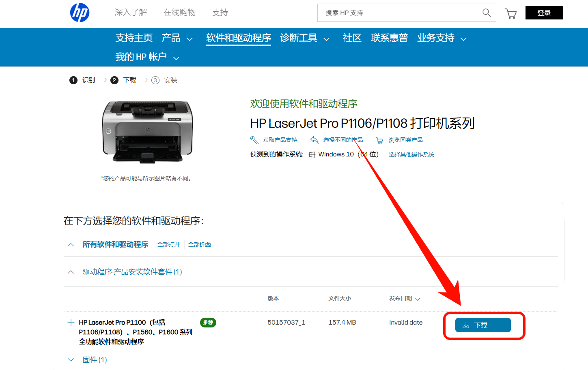The width and height of the screenshot is (588, 370).
Task: Click the 推荐 recommended badge
Action: 208,323
